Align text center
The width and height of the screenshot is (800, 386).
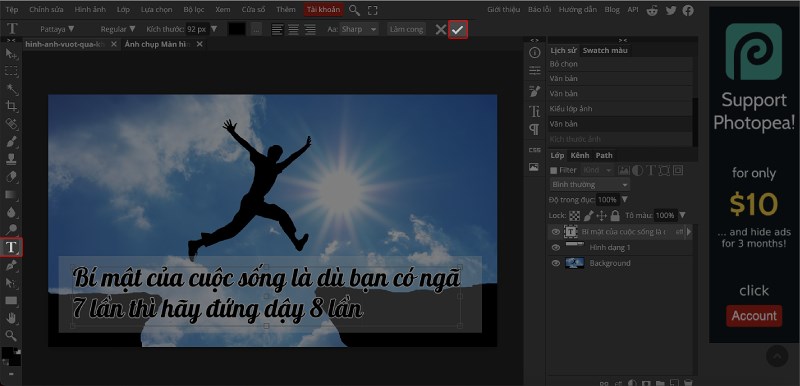[x=293, y=30]
